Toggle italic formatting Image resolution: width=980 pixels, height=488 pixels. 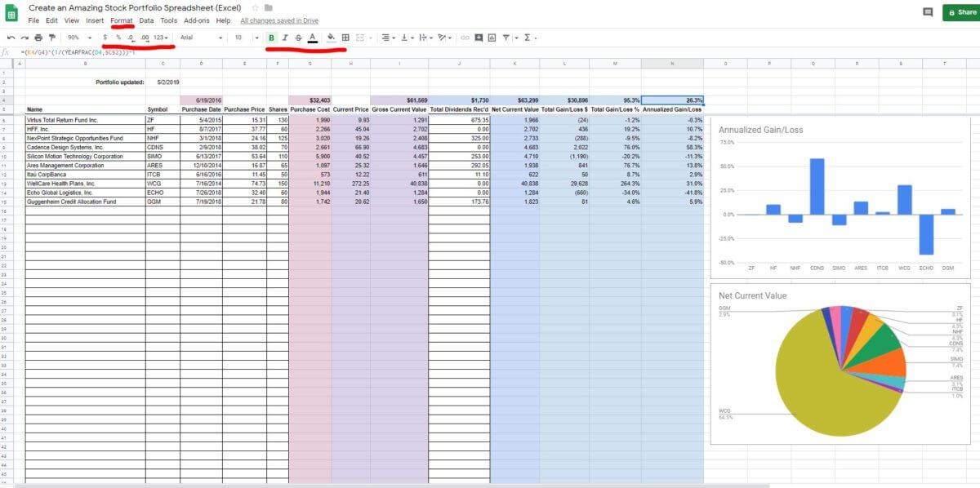coord(285,38)
